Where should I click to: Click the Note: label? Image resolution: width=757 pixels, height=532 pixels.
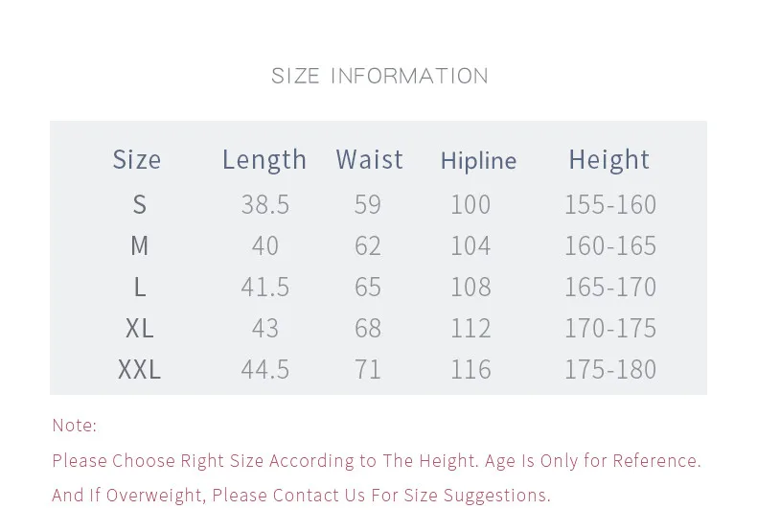[75, 426]
